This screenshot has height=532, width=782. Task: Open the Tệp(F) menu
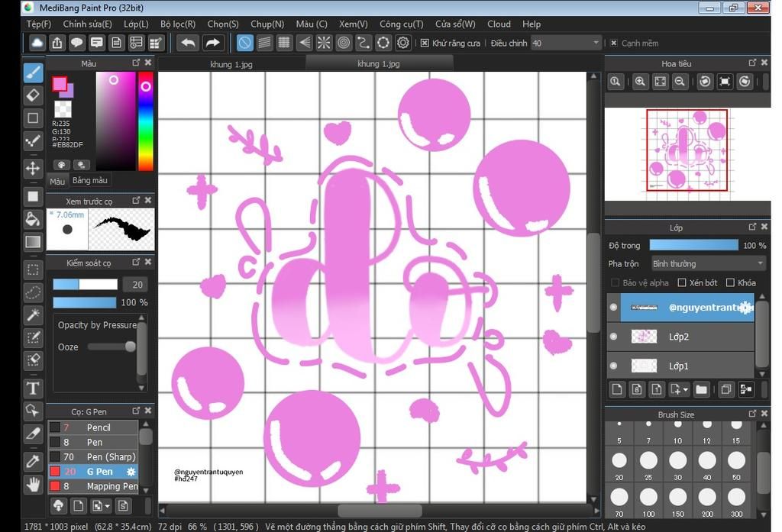[39, 24]
